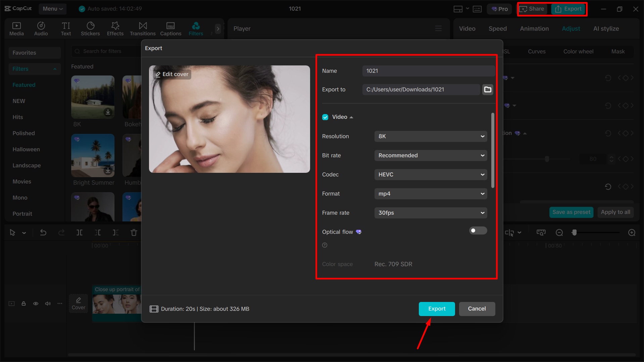Collapse the Video export settings section
The image size is (644, 362).
(351, 117)
